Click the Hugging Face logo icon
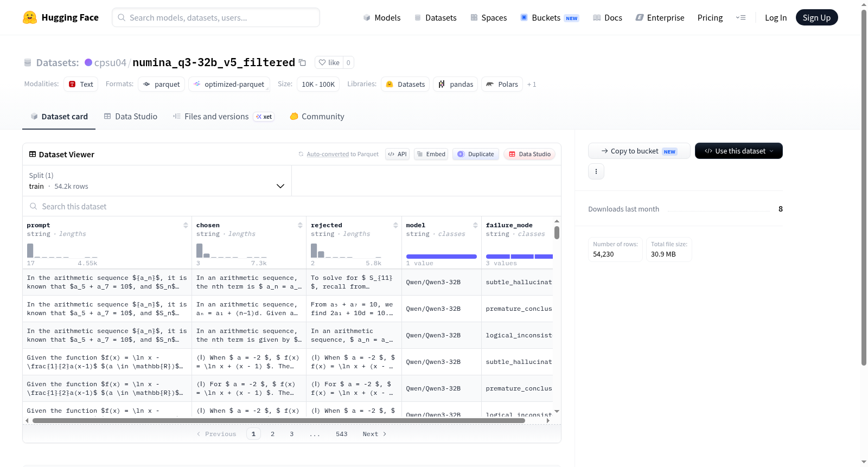This screenshot has height=467, width=868. coord(30,17)
